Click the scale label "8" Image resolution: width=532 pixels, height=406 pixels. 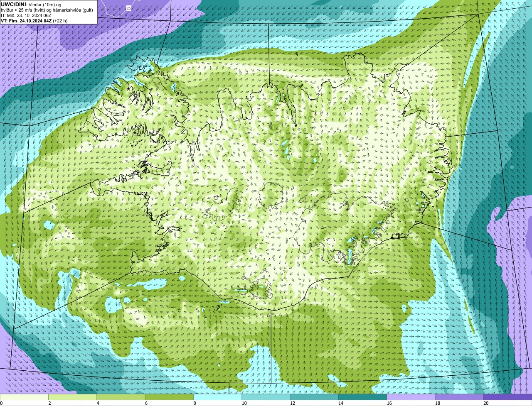[x=194, y=403]
